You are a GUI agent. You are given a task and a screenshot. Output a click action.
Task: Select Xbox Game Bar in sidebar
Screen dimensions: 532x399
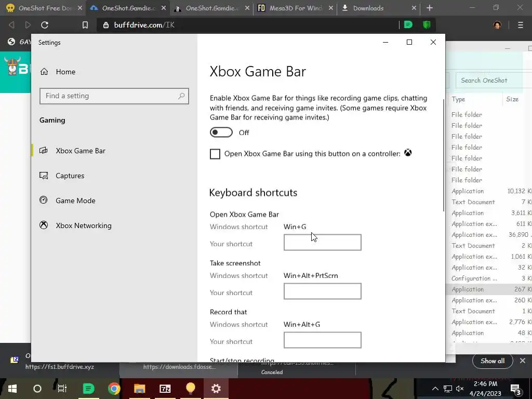click(x=81, y=151)
